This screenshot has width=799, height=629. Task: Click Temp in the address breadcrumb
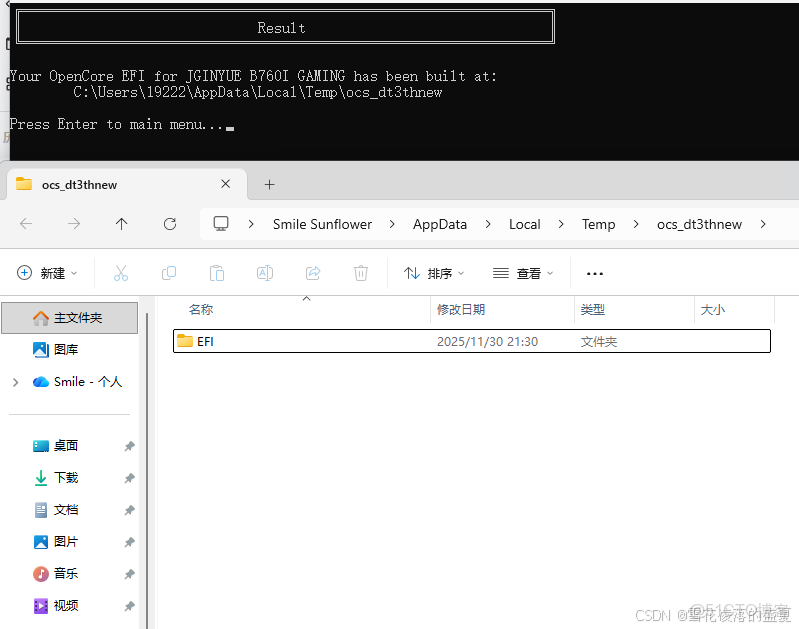point(598,224)
